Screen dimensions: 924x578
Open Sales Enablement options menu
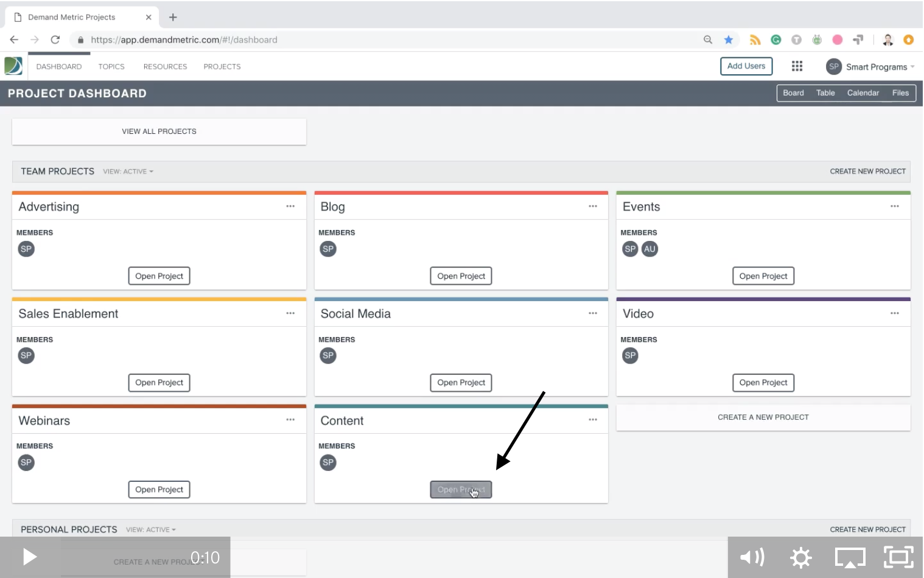coord(290,313)
